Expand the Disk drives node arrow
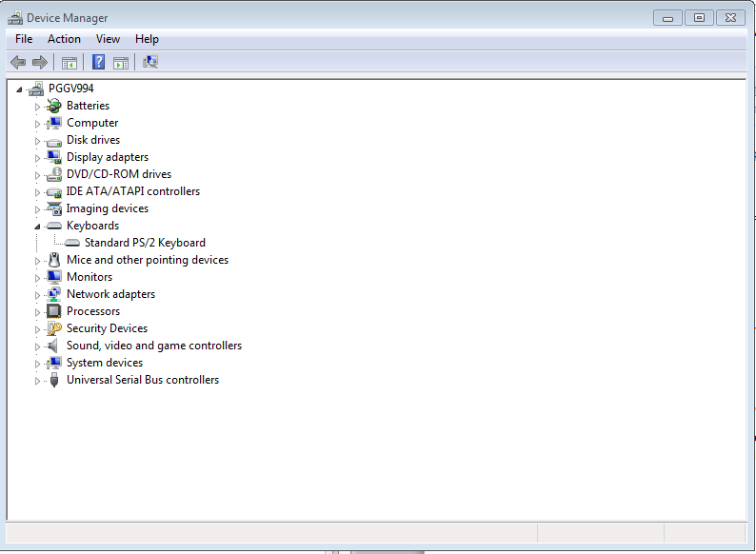Viewport: 756px width, 554px height. (x=37, y=141)
